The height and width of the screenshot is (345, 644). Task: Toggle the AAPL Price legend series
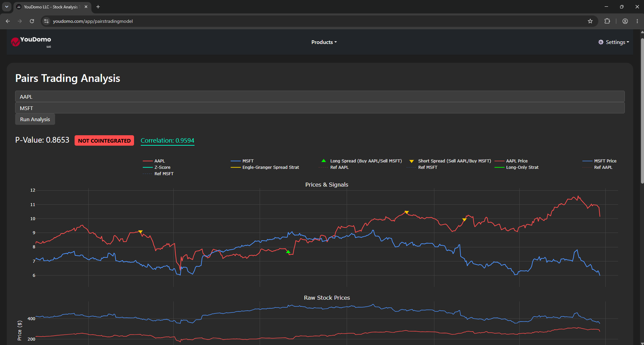tap(511, 161)
